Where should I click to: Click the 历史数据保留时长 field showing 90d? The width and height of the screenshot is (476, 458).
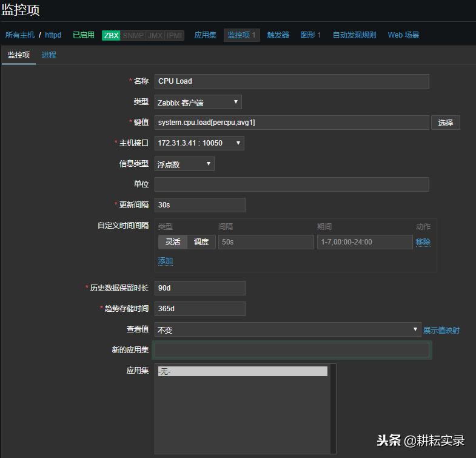tap(199, 288)
